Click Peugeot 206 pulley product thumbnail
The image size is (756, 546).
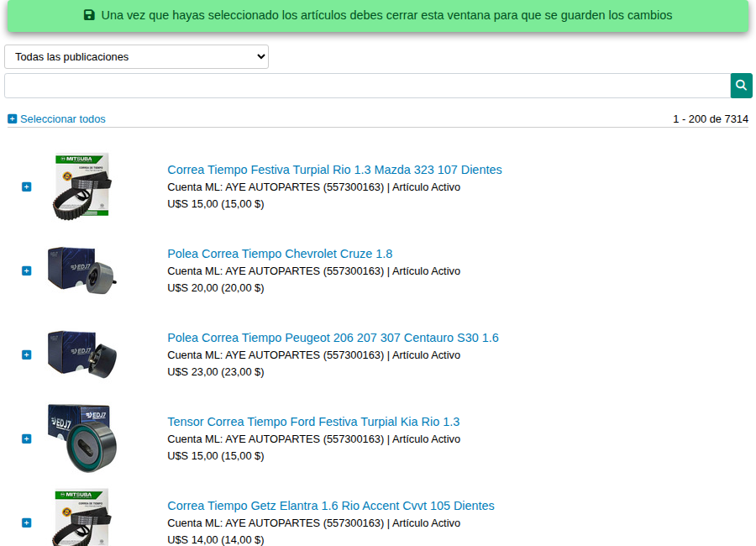(81, 354)
